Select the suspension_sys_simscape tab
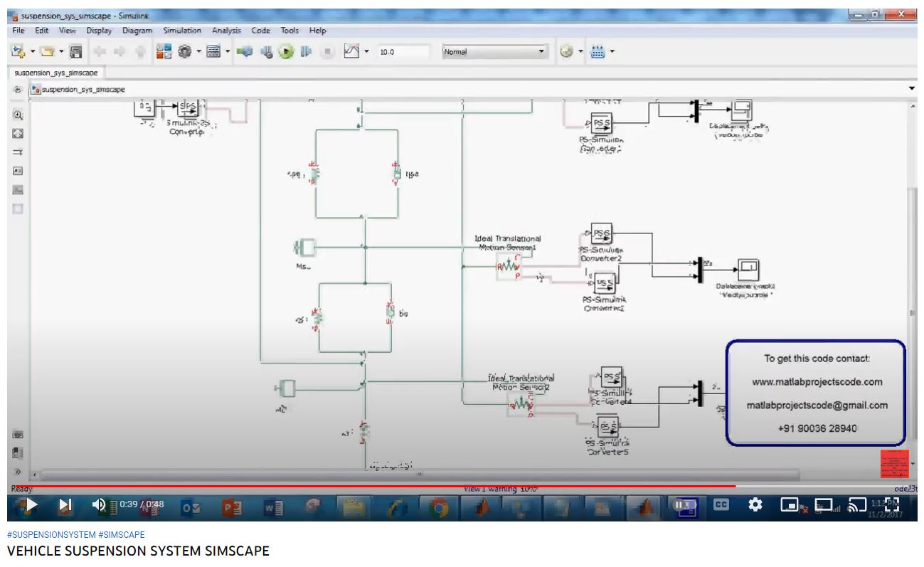The width and height of the screenshot is (924, 567). pos(55,73)
